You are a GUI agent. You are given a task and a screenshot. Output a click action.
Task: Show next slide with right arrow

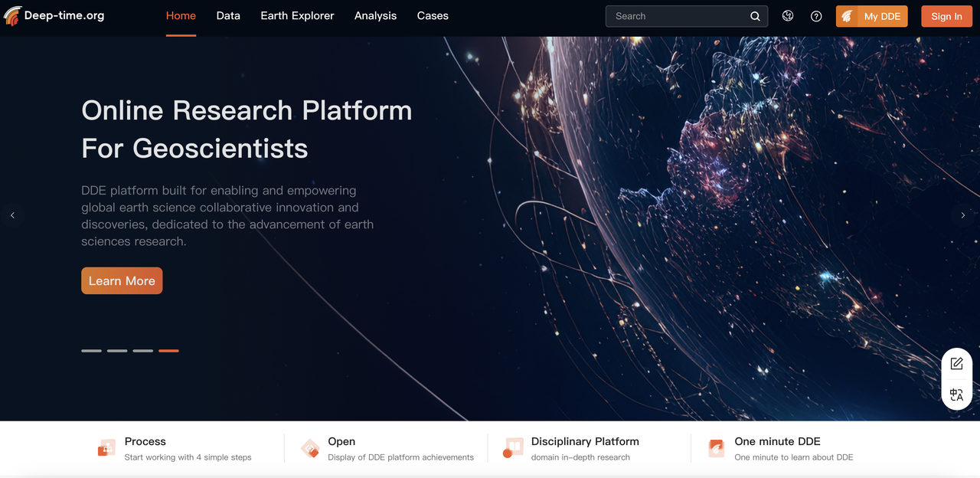coord(963,215)
